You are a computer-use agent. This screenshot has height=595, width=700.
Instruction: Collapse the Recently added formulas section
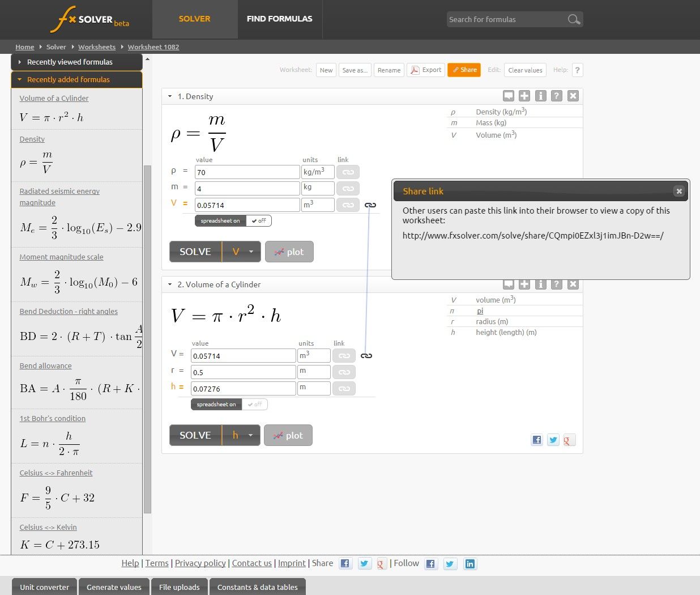pos(68,79)
